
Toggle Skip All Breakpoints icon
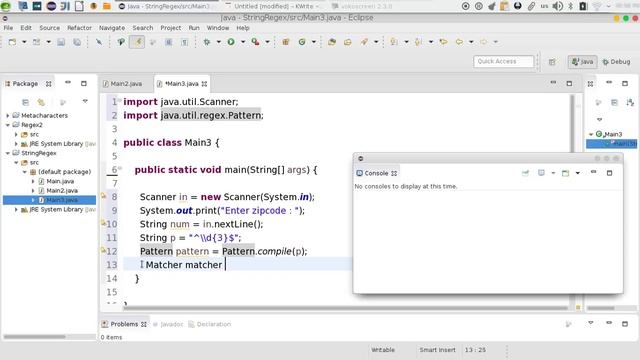point(99,42)
